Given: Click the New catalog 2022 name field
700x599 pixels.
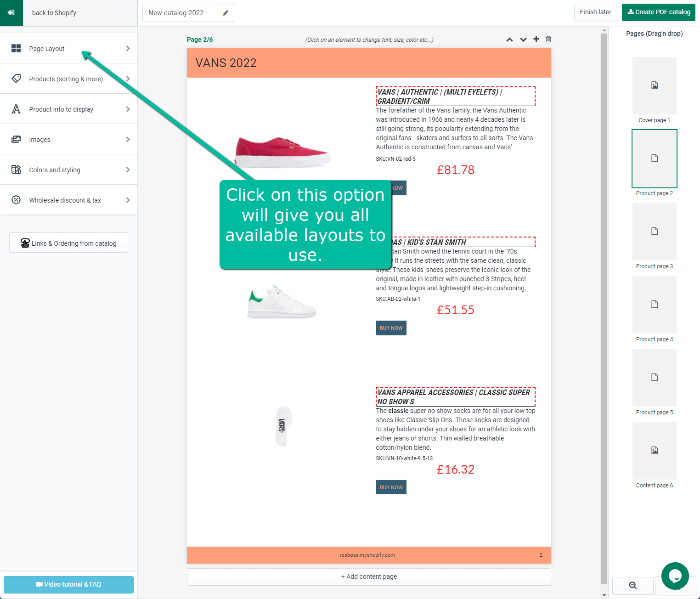Looking at the screenshot, I should [x=180, y=13].
